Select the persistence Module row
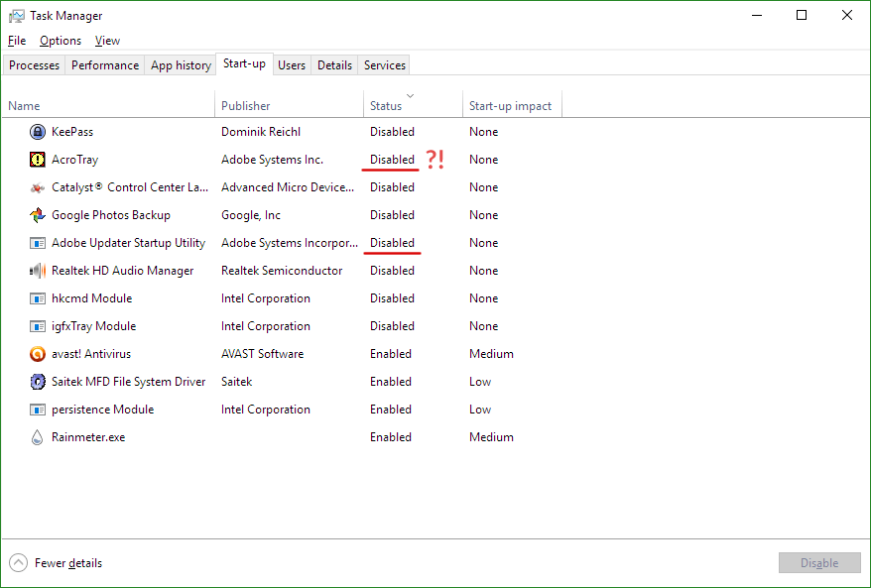 coord(102,410)
